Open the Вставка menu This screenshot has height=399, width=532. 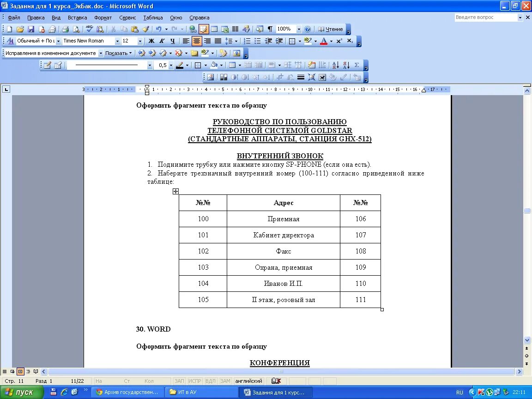pyautogui.click(x=78, y=18)
